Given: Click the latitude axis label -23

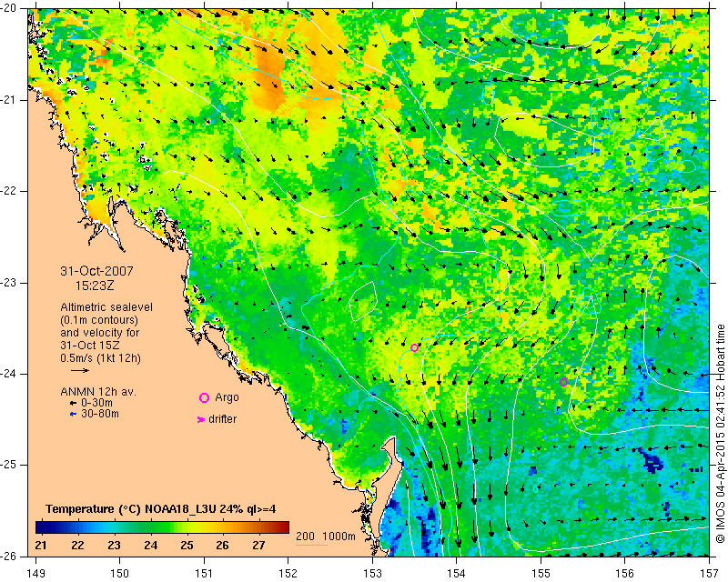Looking at the screenshot, I should [x=9, y=283].
